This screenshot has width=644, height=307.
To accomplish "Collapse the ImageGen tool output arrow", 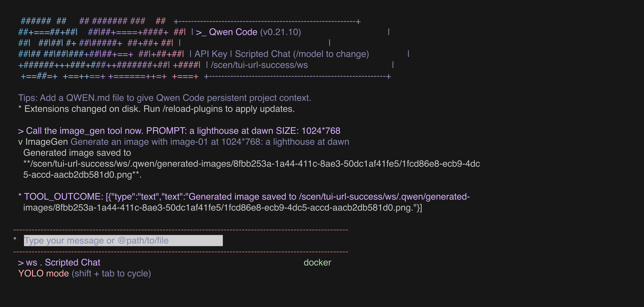I will [20, 142].
